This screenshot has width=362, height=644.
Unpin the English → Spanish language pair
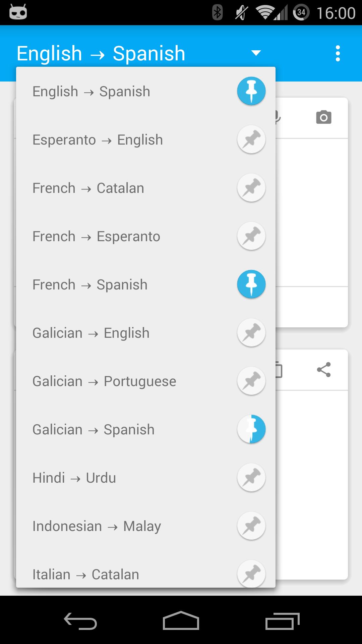click(251, 91)
